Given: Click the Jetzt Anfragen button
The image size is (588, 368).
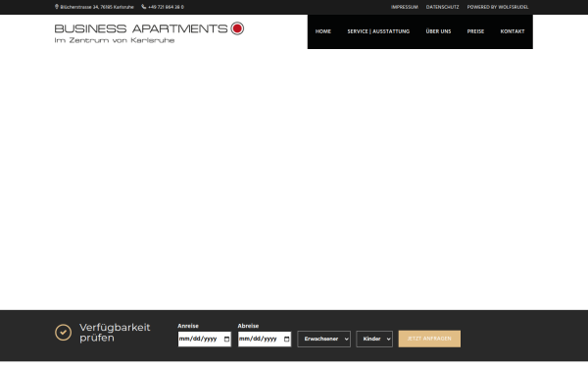Looking at the screenshot, I should [429, 339].
